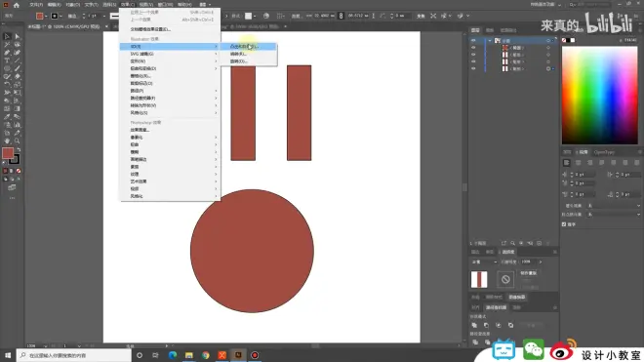The image size is (644, 362).
Task: Set fill mode to Gradient in toolbox
Action: point(12,171)
